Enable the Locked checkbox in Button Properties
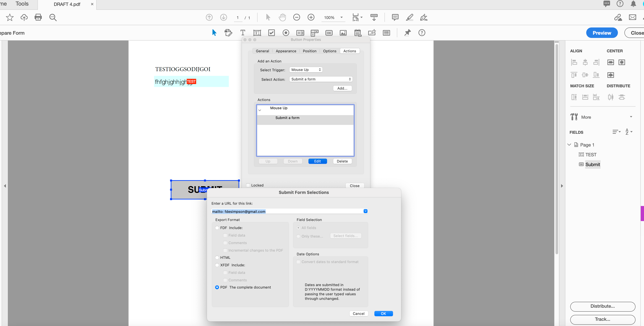 tap(248, 185)
